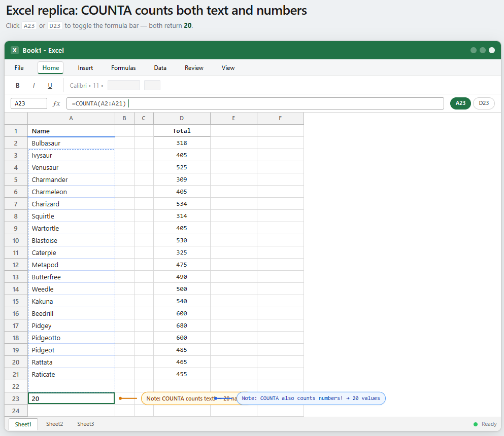Toggle Italic formatting button
Screen dimensions: 504x436
point(33,85)
